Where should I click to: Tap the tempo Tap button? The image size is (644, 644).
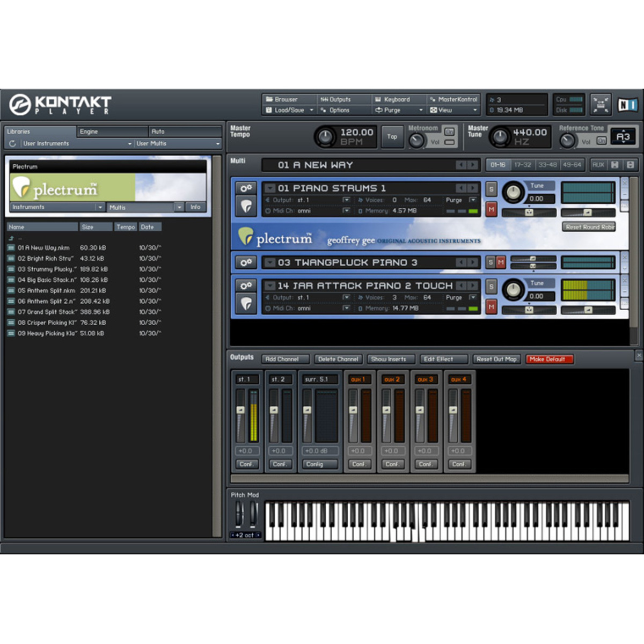pos(392,137)
